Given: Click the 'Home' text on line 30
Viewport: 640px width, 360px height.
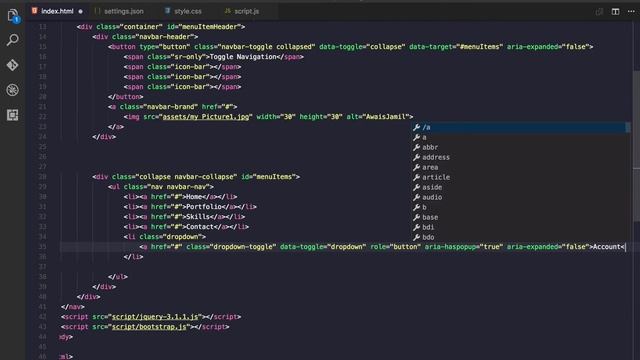Looking at the screenshot, I should (194, 197).
